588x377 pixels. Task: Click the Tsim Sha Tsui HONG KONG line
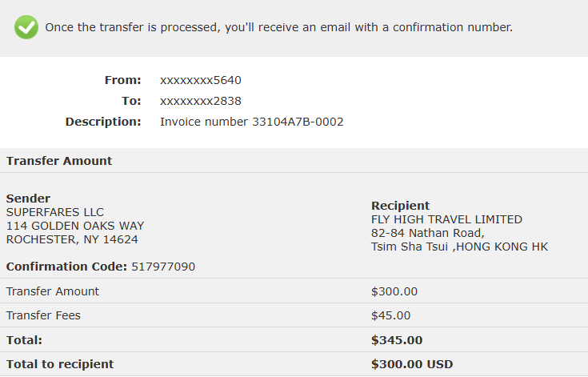(x=460, y=247)
